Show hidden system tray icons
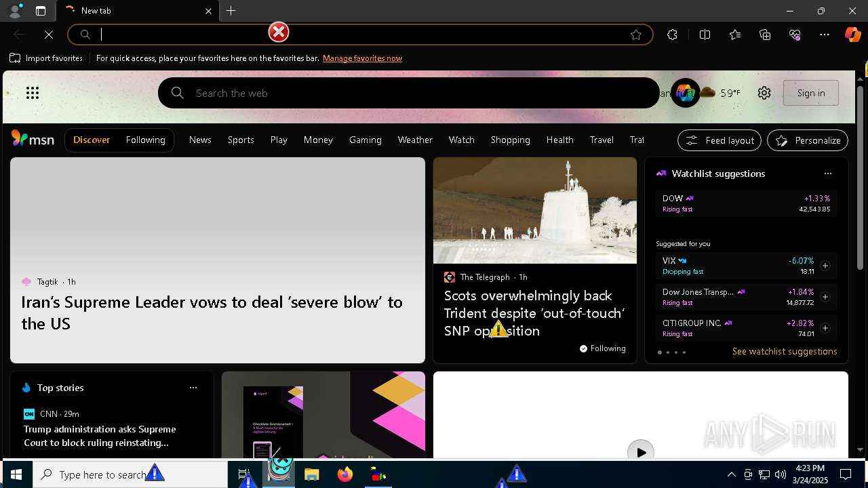868x488 pixels. 731,474
